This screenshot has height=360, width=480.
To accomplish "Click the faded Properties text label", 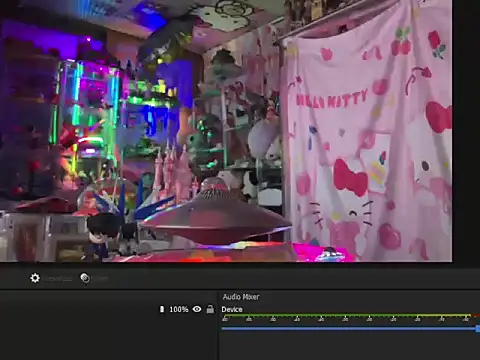I will (x=58, y=279).
